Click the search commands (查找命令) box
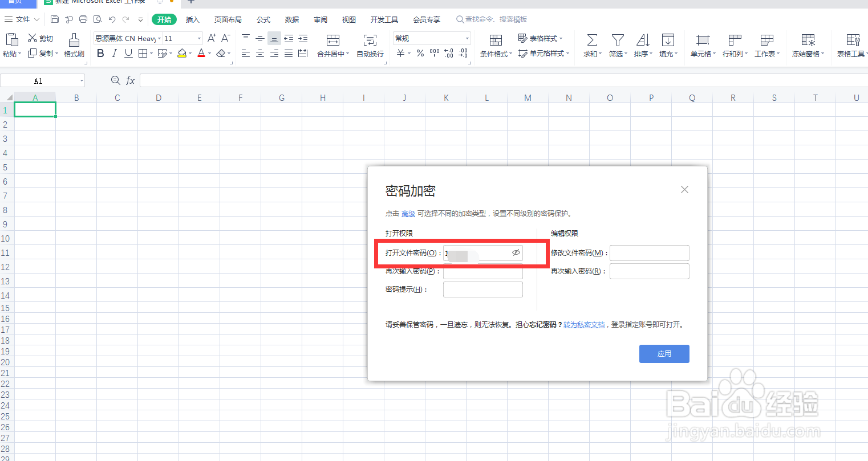Viewport: 868px width, 461px height. tap(492, 19)
